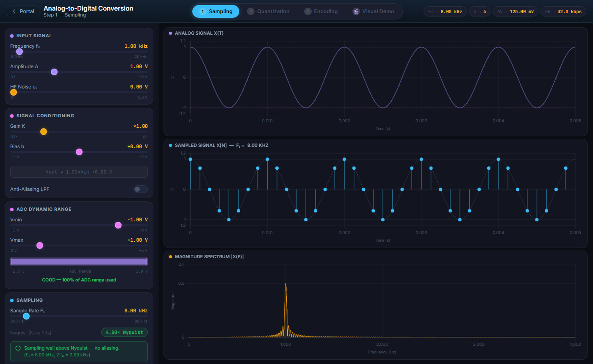Switch to the Visual Demo tab

click(374, 11)
